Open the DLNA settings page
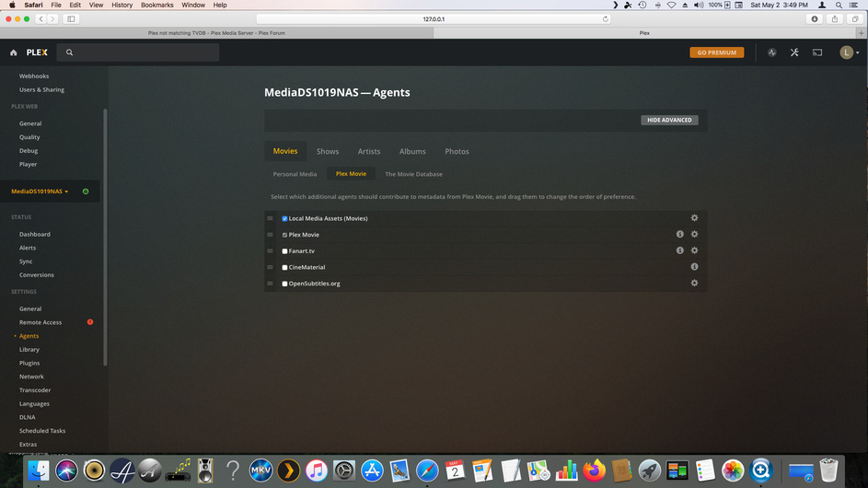The width and height of the screenshot is (868, 488). pos(27,417)
